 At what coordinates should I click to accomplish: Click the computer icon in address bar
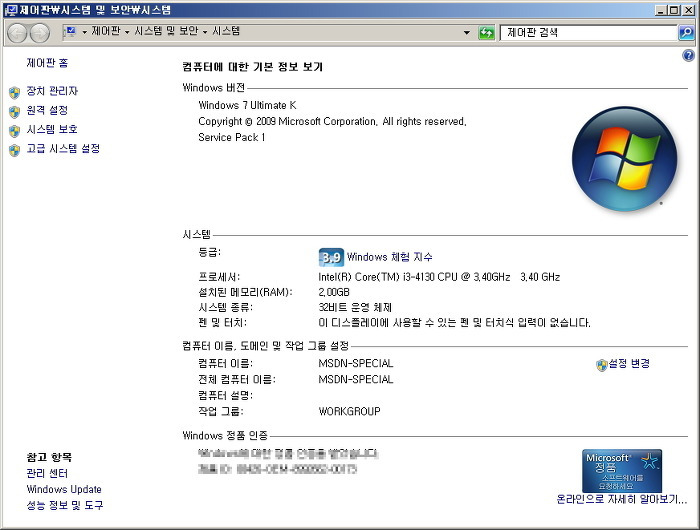click(x=71, y=31)
